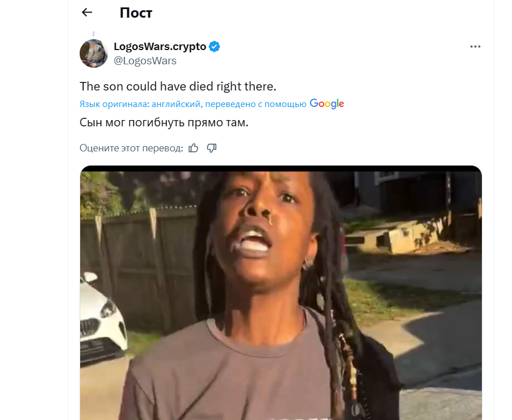Viewport: 512px width, 420px height.
Task: Select the translated text "Сын мог погибнуть прямо там."
Action: [164, 122]
